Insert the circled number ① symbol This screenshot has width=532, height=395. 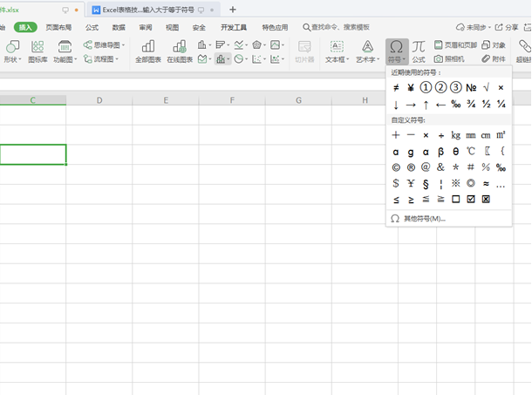426,87
